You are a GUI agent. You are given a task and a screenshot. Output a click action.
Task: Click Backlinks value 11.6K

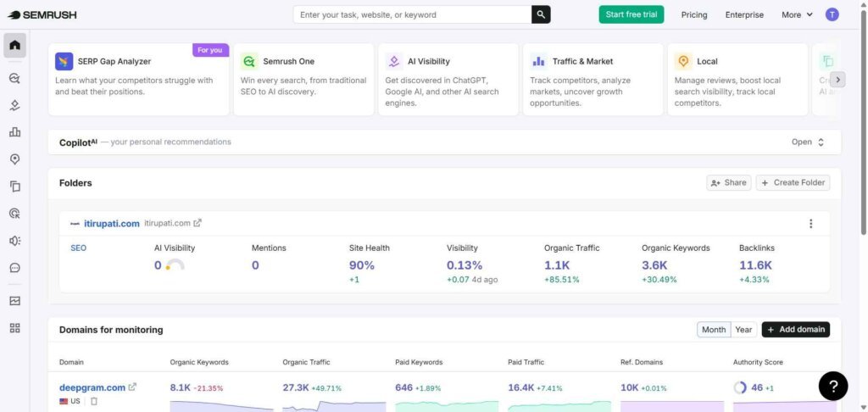pyautogui.click(x=755, y=265)
